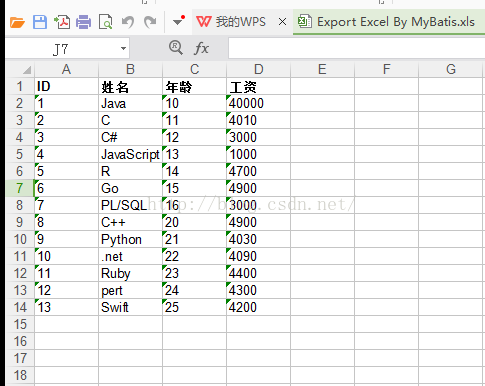This screenshot has width=485, height=386.
Task: Select the age cell 14
Action: point(194,171)
